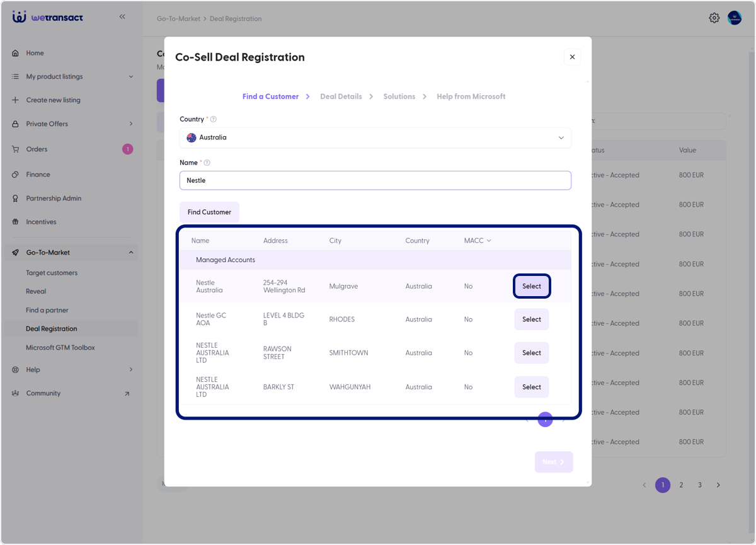The height and width of the screenshot is (545, 756).
Task: Click the Next button in dialog
Action: 554,462
